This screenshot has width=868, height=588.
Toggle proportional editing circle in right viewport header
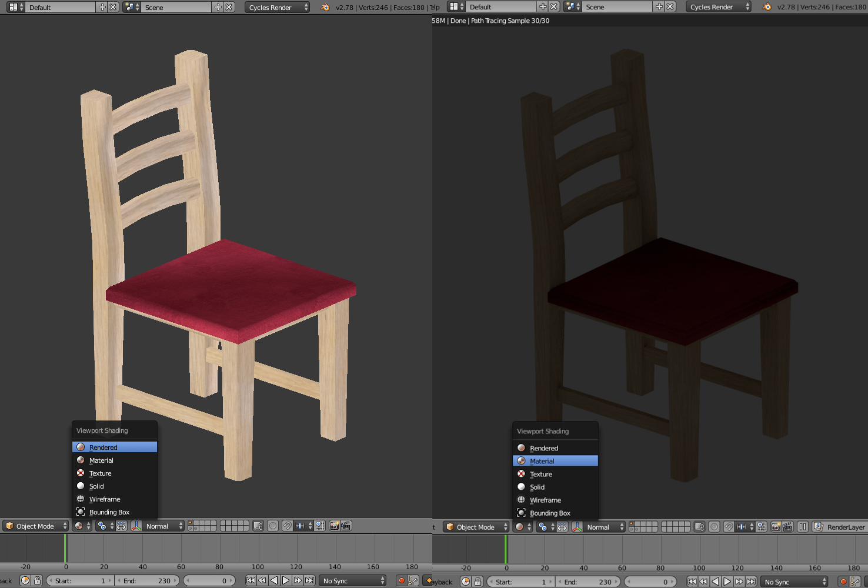[714, 527]
